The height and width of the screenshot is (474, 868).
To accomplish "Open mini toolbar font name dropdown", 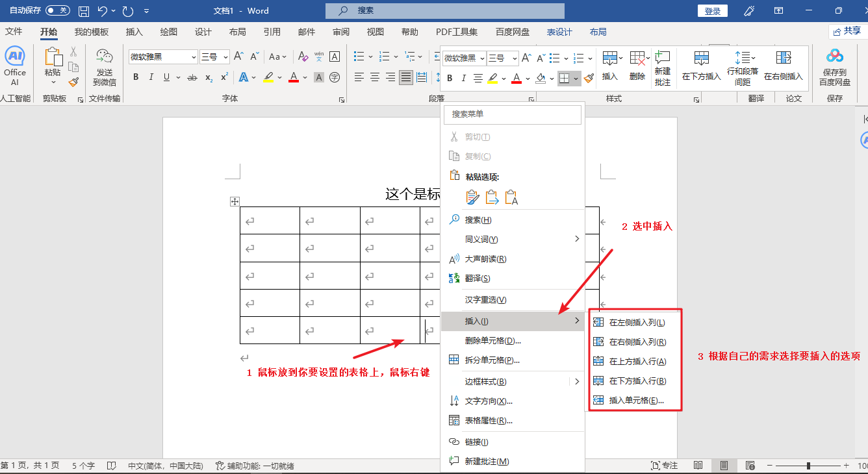I will pyautogui.click(x=482, y=58).
